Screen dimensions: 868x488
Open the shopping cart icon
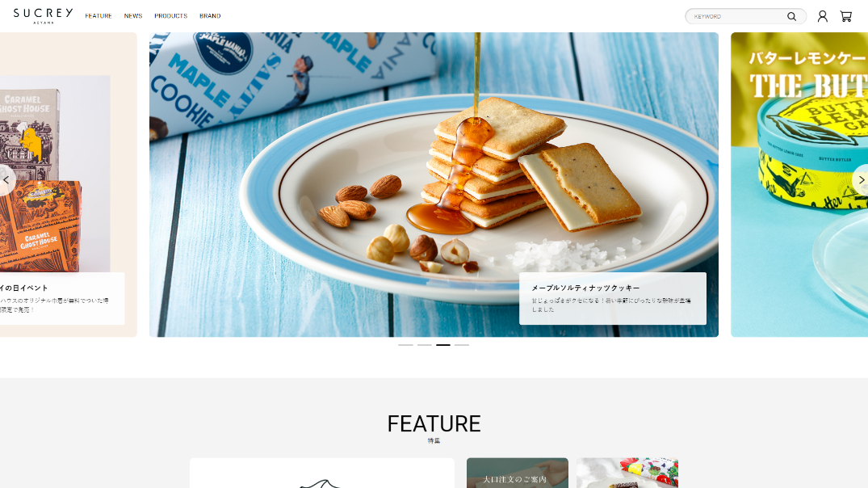coord(846,17)
